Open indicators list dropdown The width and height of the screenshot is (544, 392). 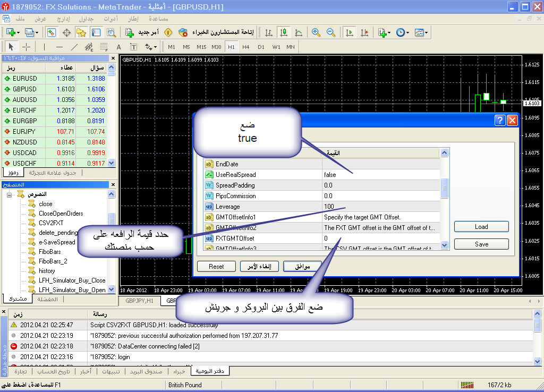click(384, 32)
